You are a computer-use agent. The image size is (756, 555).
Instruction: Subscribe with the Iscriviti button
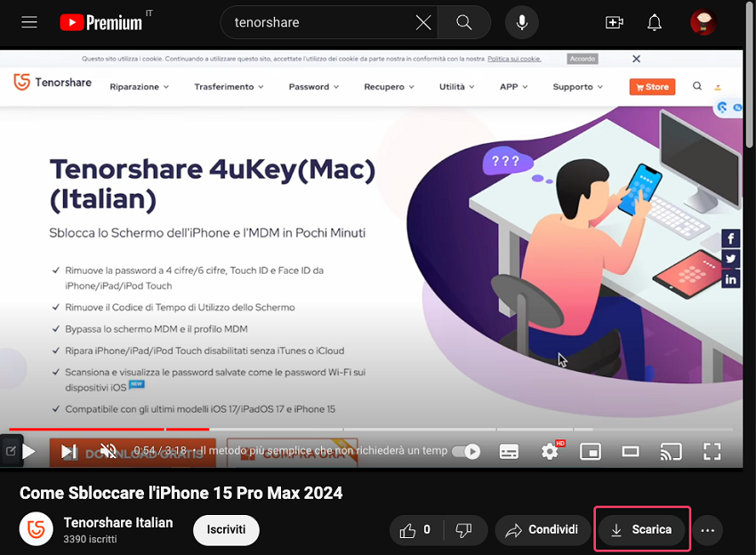point(226,530)
